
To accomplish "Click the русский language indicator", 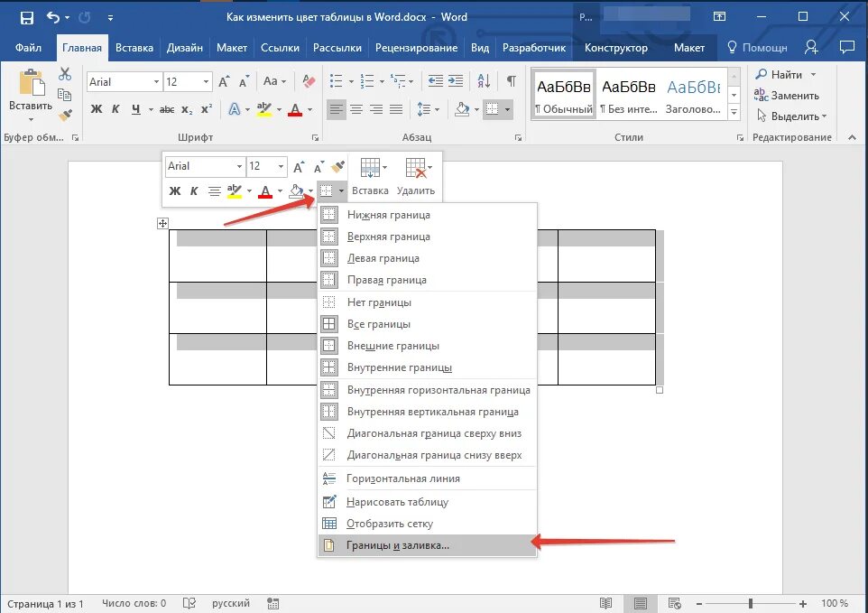I will [x=231, y=603].
